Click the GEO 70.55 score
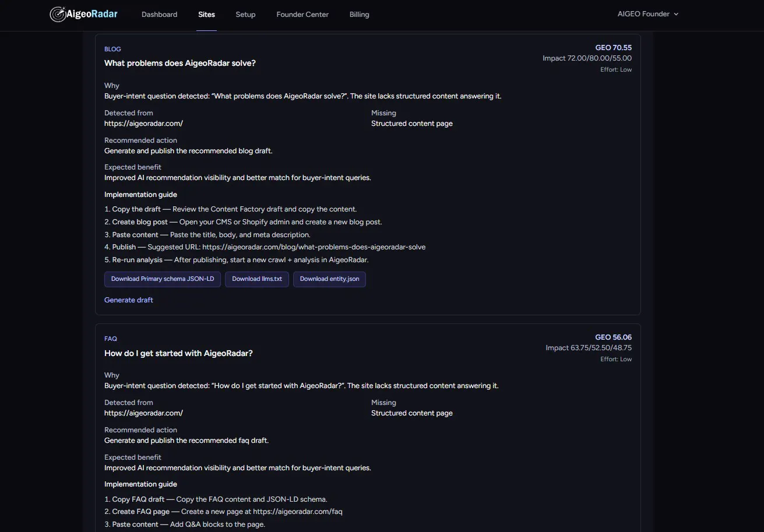764x532 pixels. [x=613, y=48]
